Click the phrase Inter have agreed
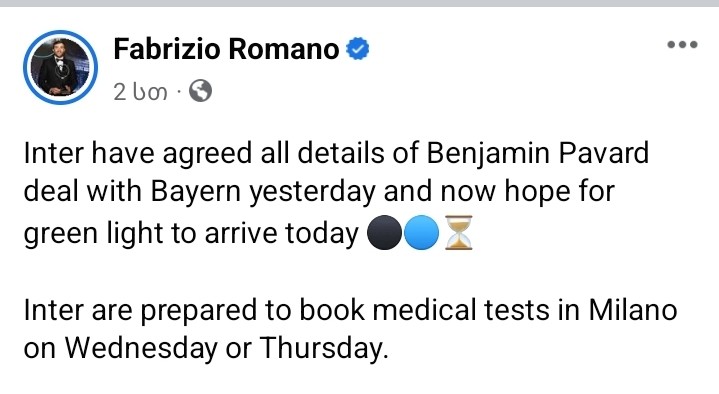 (x=138, y=154)
